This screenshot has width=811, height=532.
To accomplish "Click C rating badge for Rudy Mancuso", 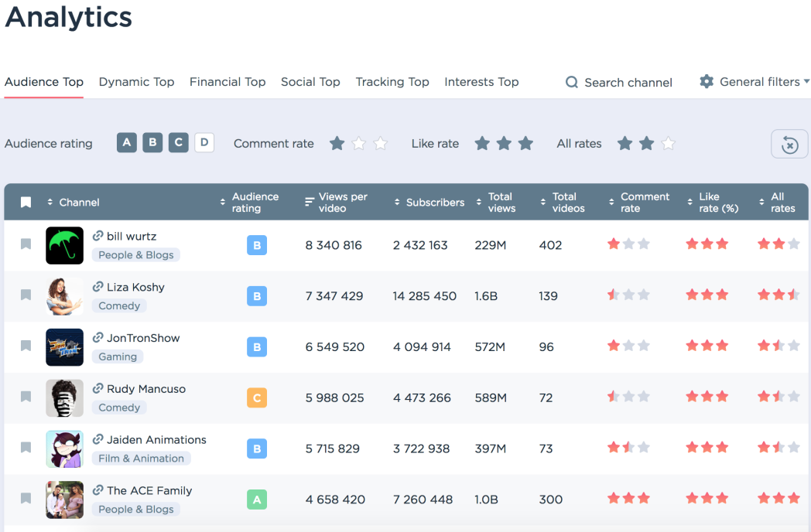I will [x=257, y=397].
